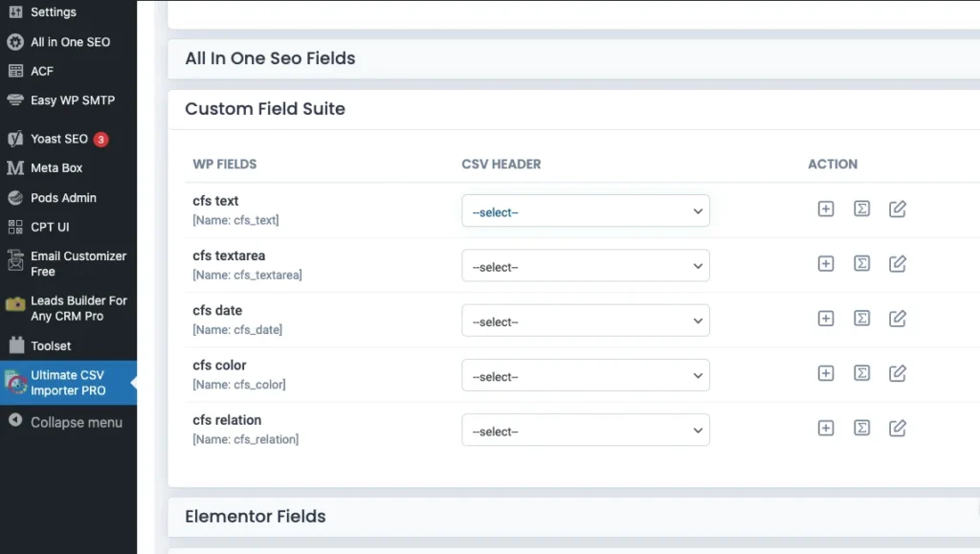Expand the All In One Seo Fields section

pyautogui.click(x=270, y=58)
